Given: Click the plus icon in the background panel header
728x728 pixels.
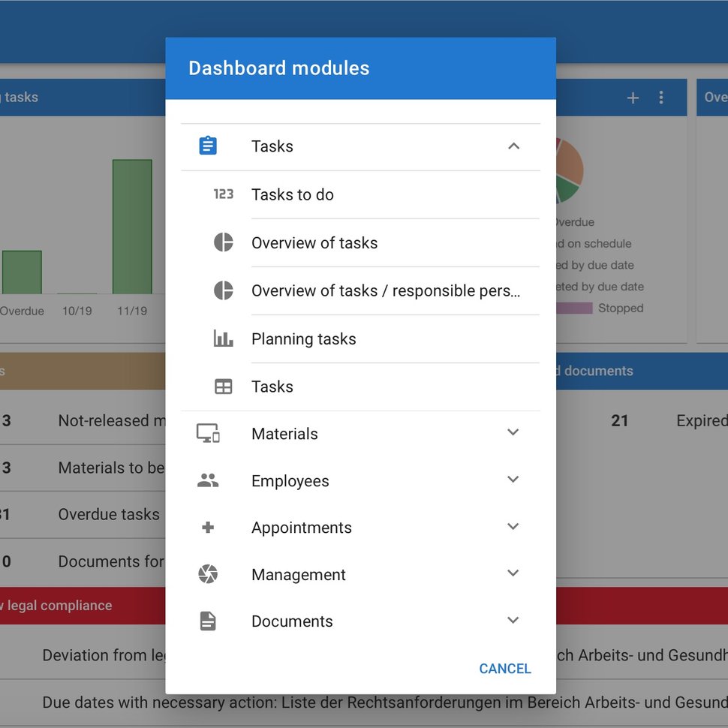Looking at the screenshot, I should point(633,98).
